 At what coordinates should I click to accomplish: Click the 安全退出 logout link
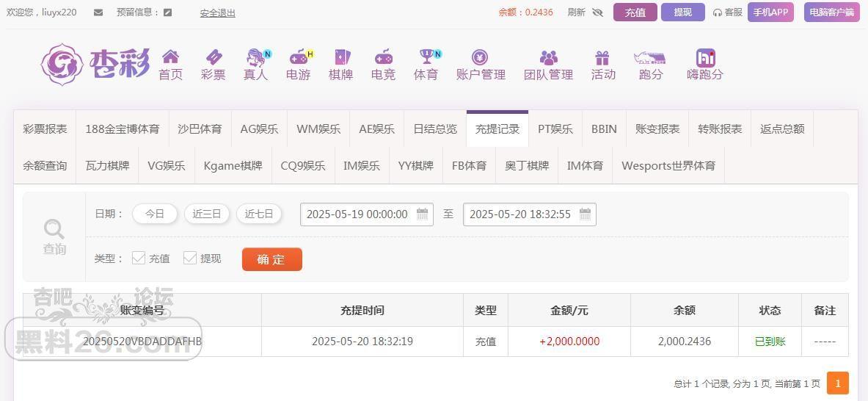point(218,12)
